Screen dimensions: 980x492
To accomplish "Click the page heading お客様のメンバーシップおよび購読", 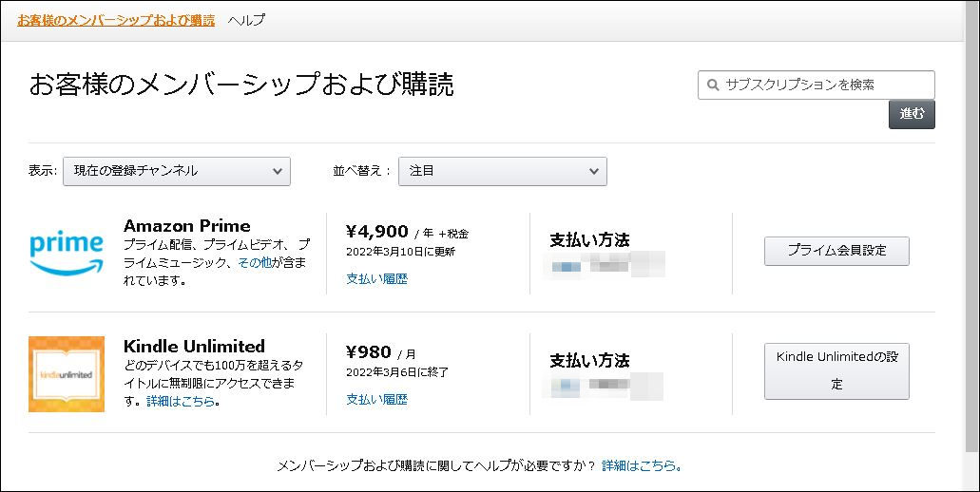I will tap(241, 85).
